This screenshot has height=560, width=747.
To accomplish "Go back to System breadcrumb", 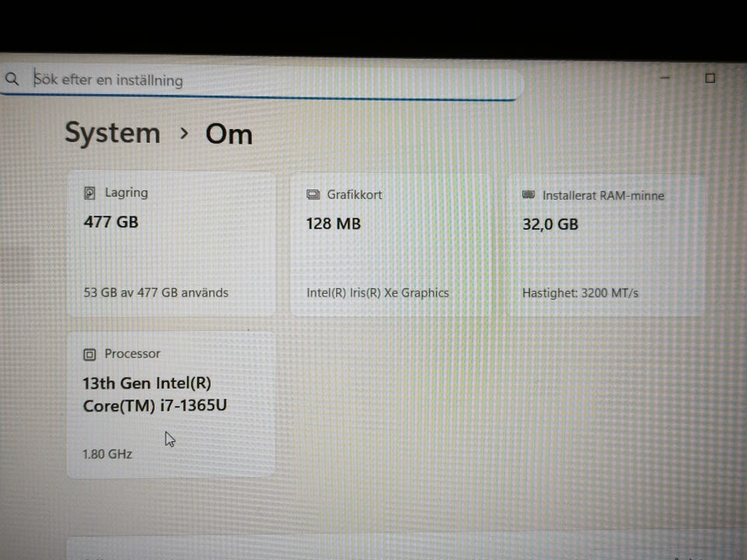I will 112,133.
